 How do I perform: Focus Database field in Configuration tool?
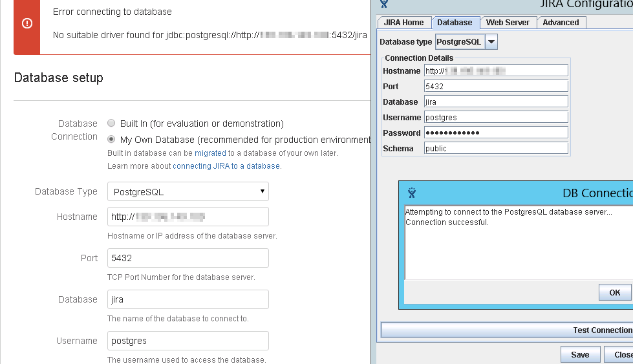496,102
